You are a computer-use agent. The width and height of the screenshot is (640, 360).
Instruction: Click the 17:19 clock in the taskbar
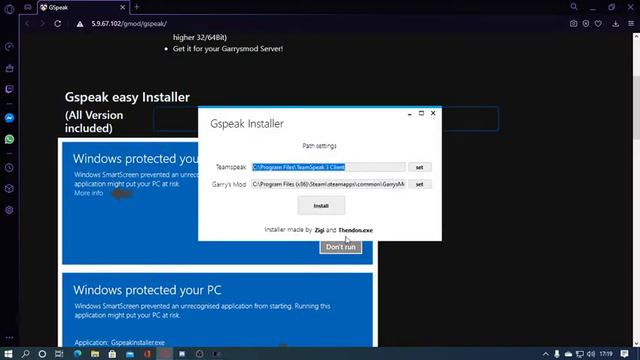coord(606,354)
